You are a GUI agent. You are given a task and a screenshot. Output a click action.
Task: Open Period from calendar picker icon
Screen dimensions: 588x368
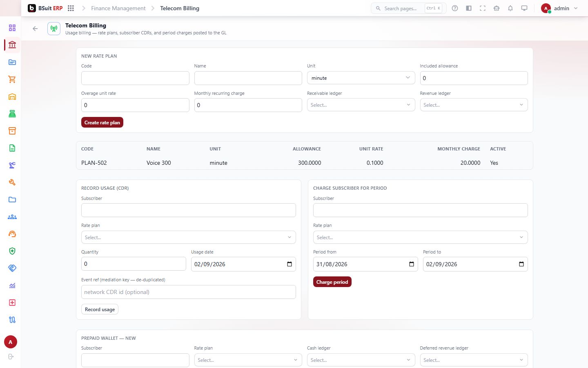412,264
